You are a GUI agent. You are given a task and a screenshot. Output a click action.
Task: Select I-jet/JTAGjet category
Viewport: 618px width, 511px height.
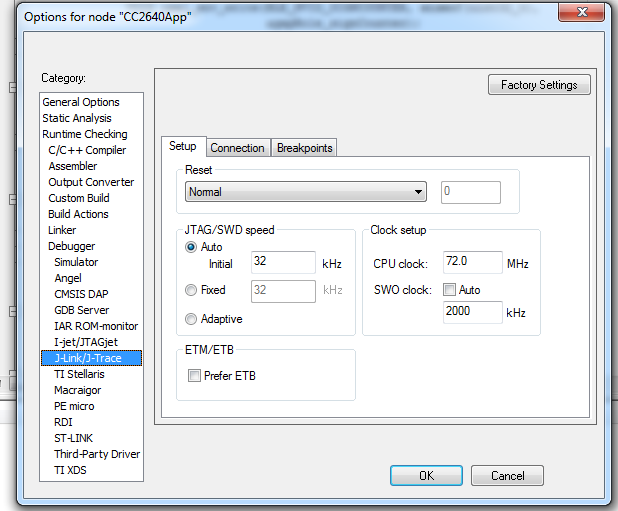pos(86,342)
